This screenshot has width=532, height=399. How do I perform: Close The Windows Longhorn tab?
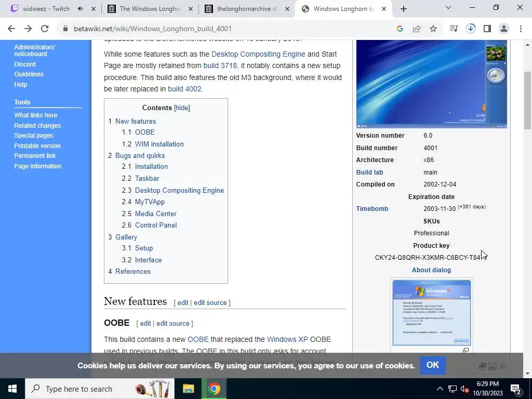click(191, 9)
